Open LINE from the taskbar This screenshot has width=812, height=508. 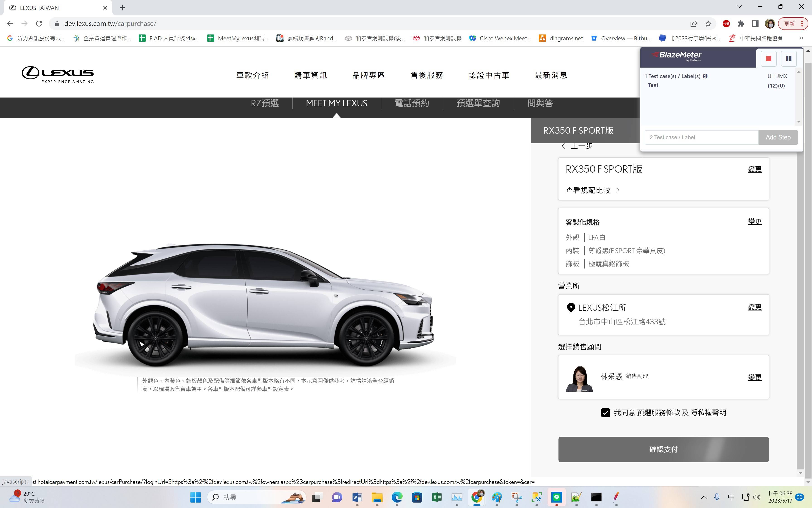tap(557, 497)
